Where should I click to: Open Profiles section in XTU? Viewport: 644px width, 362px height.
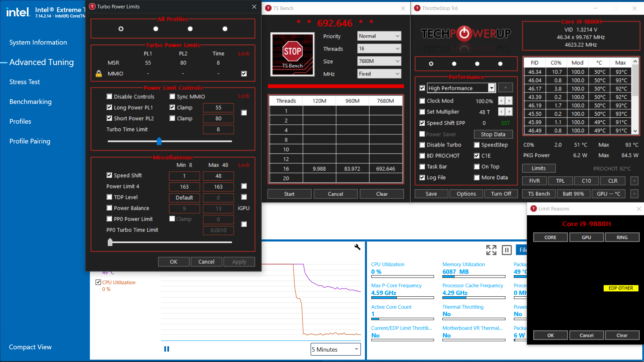coord(20,121)
